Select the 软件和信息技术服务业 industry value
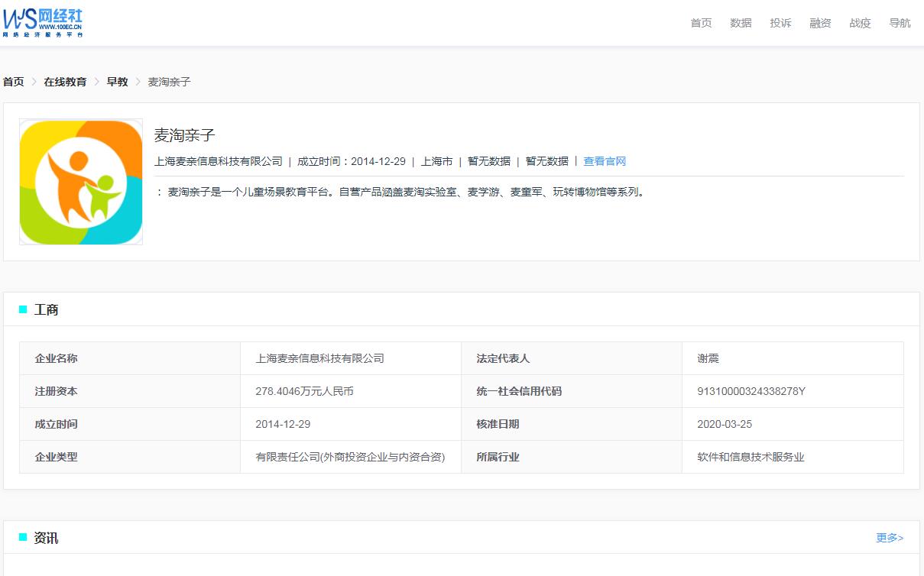Image resolution: width=924 pixels, height=576 pixels. 751,457
